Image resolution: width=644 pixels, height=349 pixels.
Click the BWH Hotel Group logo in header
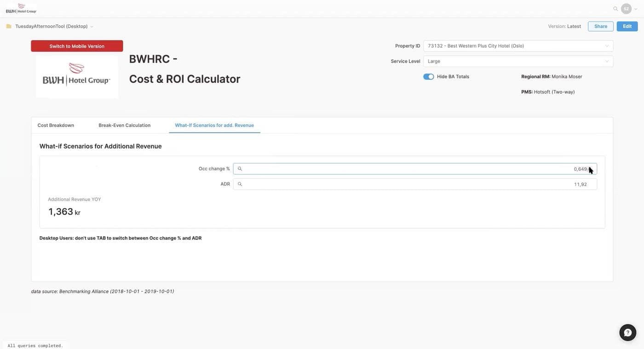[21, 8]
